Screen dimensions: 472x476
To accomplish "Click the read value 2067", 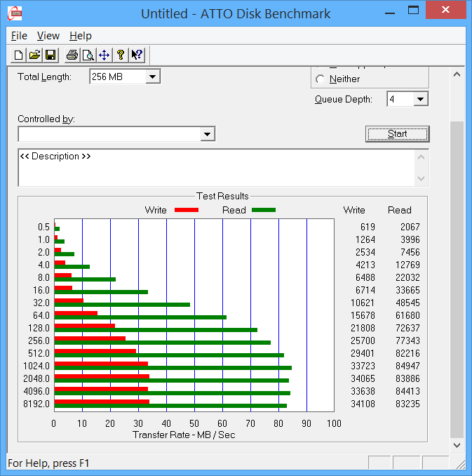I will (410, 227).
